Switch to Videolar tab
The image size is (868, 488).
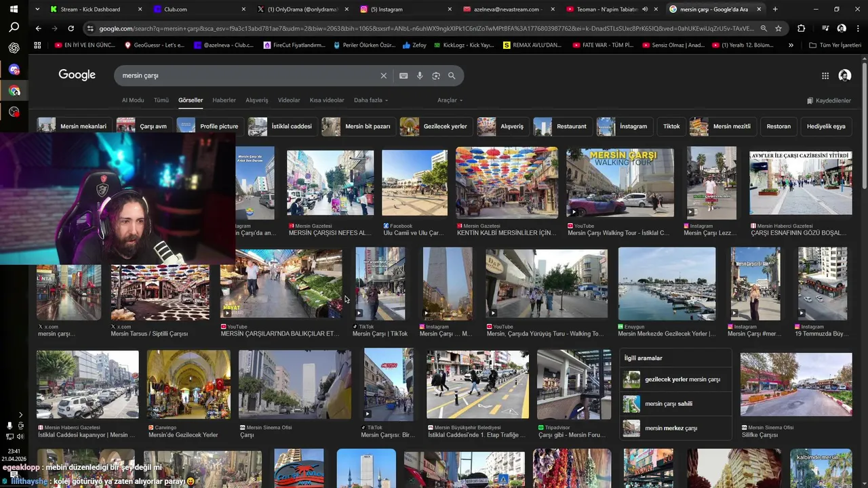click(x=289, y=100)
